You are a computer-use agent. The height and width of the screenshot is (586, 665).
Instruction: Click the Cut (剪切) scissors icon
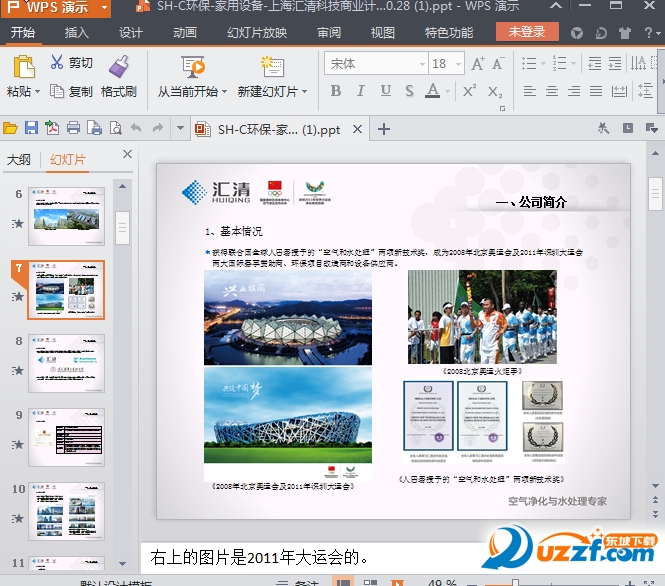click(x=57, y=62)
